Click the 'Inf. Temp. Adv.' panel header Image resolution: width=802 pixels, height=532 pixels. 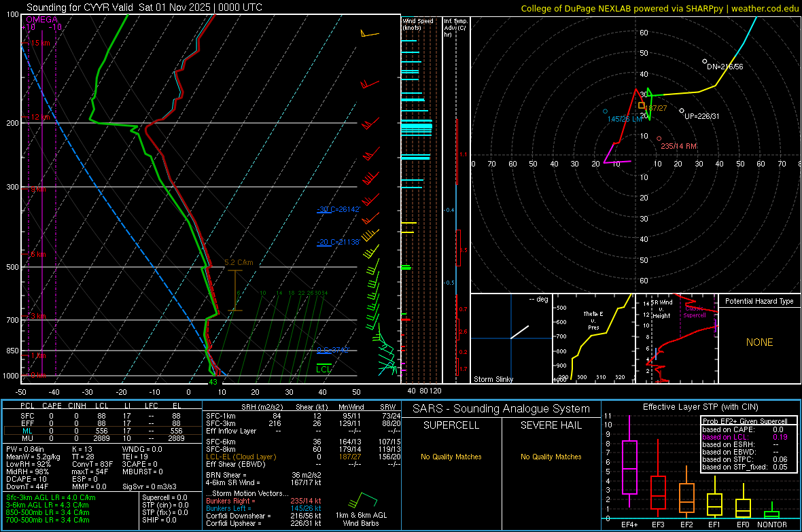coord(455,28)
